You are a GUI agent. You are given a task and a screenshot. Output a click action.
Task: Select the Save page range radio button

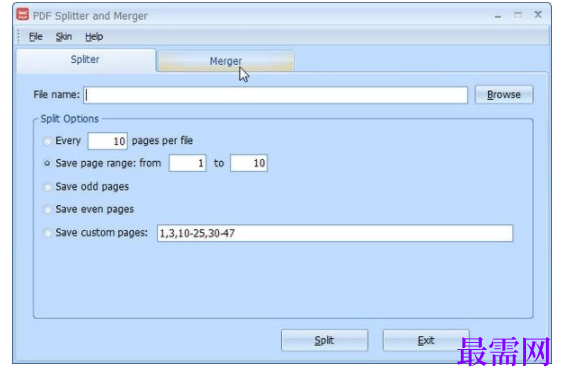[47, 163]
